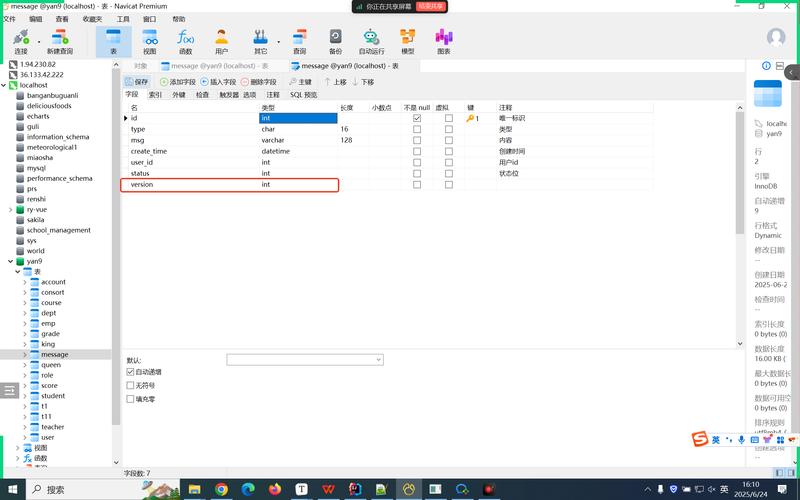The image size is (800, 500).
Task: Click the 添加字段 (Add Field) button
Action: (178, 81)
